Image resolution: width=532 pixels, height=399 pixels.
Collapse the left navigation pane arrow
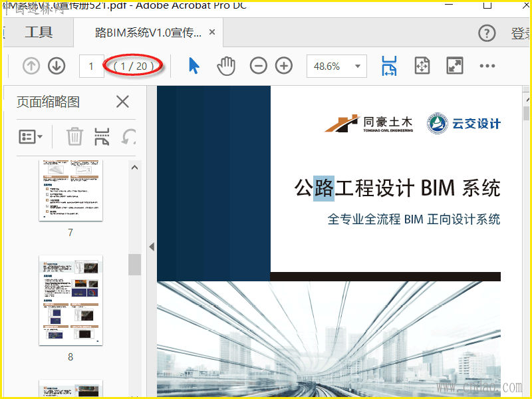152,247
